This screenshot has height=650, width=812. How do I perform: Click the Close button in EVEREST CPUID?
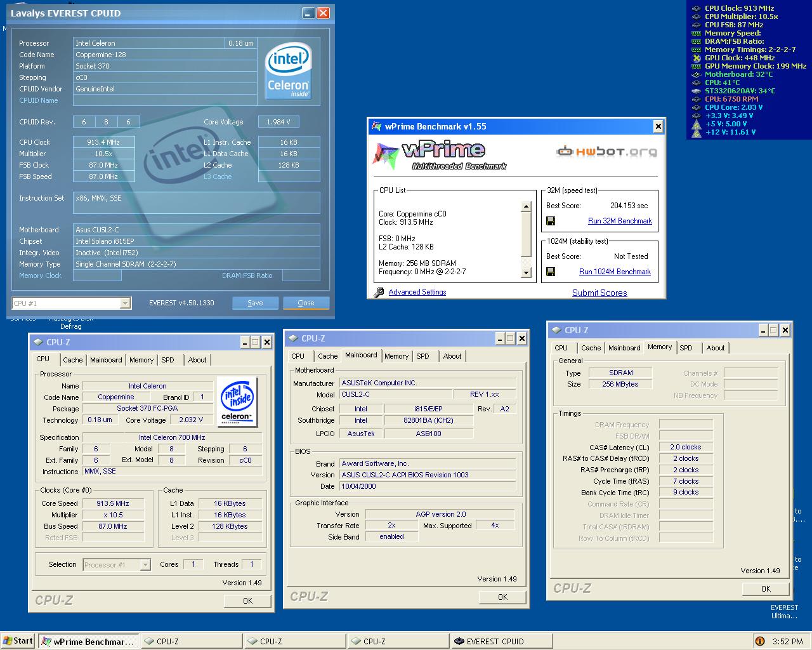coord(306,303)
